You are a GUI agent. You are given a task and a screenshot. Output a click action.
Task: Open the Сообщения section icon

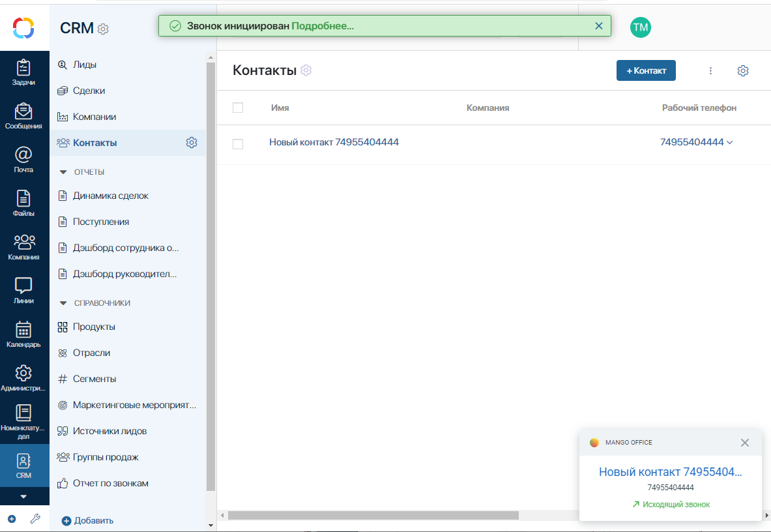point(23,116)
